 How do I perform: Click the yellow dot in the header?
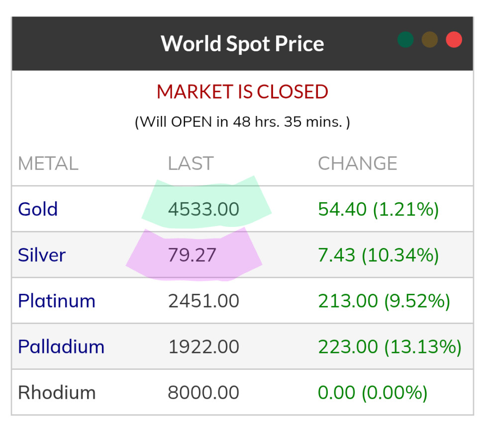(x=430, y=40)
